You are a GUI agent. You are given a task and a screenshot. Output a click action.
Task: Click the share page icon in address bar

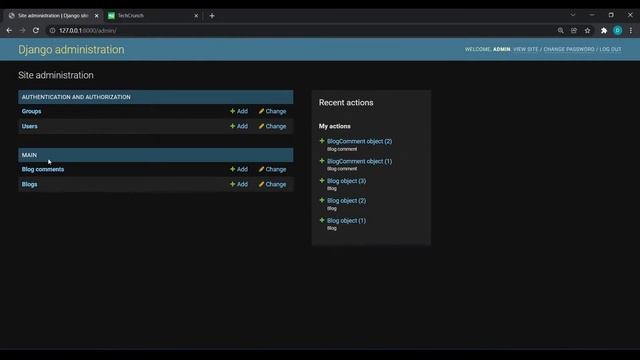(x=574, y=31)
